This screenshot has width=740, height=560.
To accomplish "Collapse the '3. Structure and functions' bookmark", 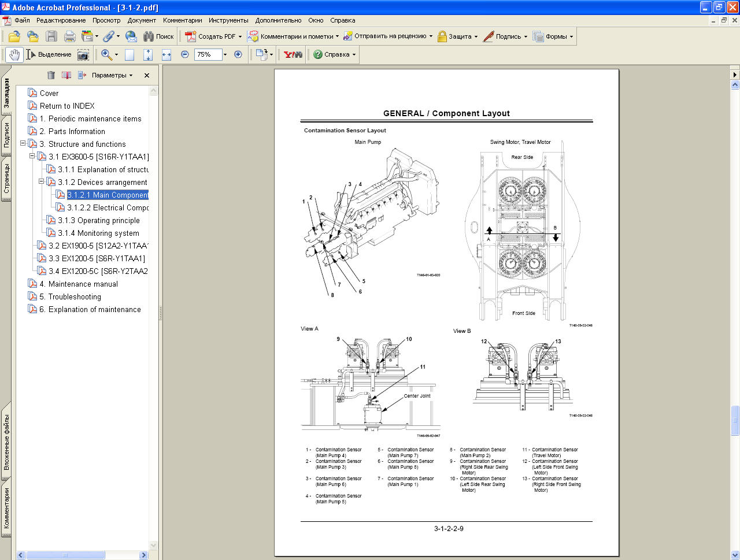I will pos(23,143).
